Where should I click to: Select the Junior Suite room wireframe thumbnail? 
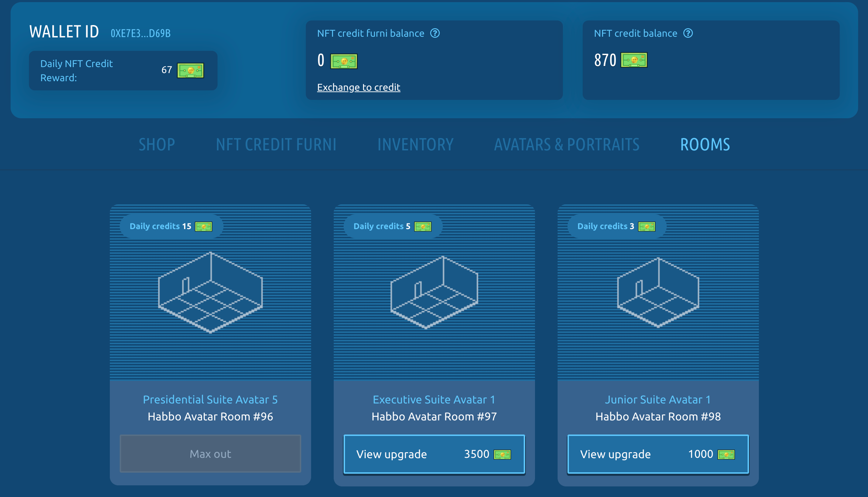point(658,292)
